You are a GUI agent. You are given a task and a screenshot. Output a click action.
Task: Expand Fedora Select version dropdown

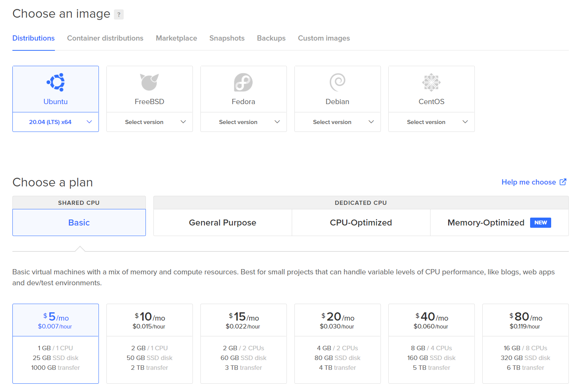click(244, 122)
